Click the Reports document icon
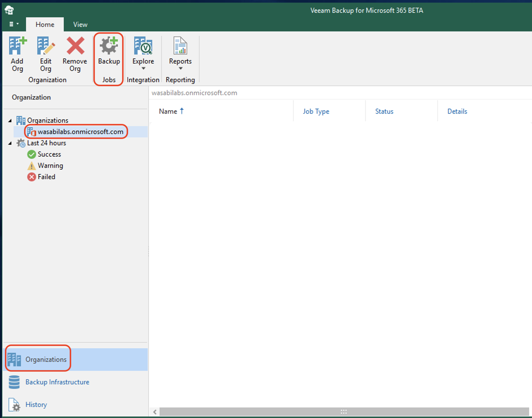 pos(180,46)
